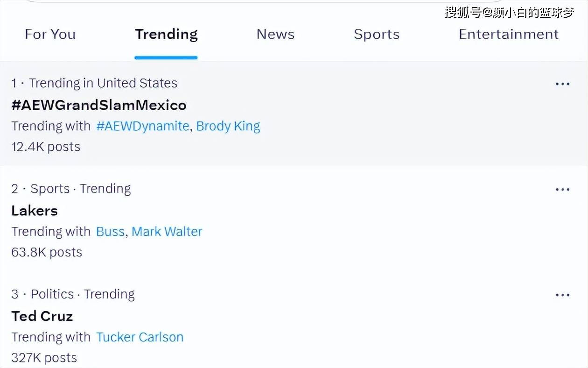This screenshot has width=588, height=368.
Task: Click the 327K posts count
Action: point(44,358)
